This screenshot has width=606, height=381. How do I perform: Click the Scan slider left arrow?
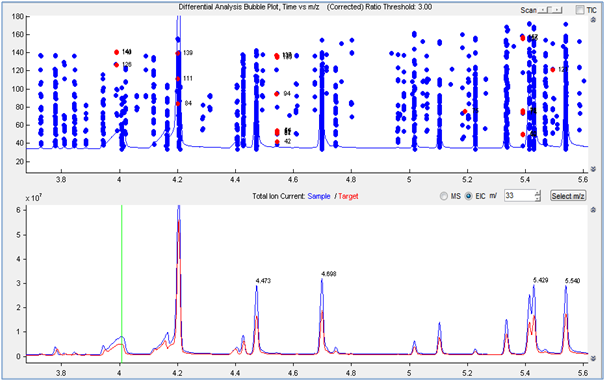click(x=543, y=10)
